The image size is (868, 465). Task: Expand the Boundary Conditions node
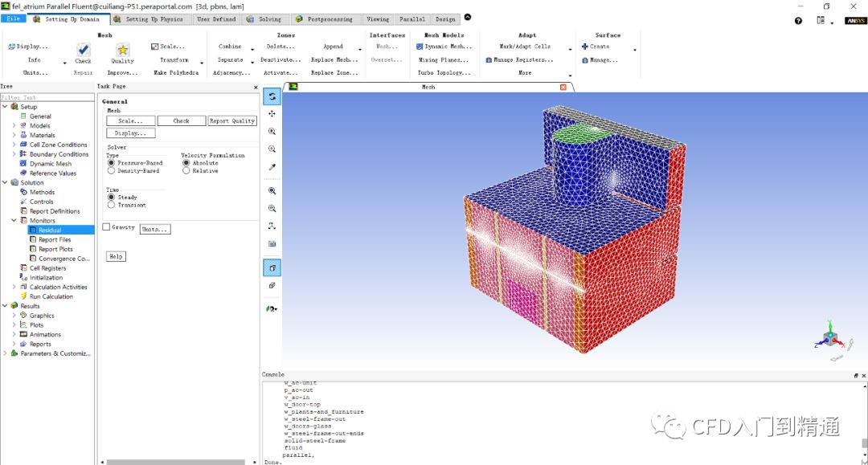point(14,153)
